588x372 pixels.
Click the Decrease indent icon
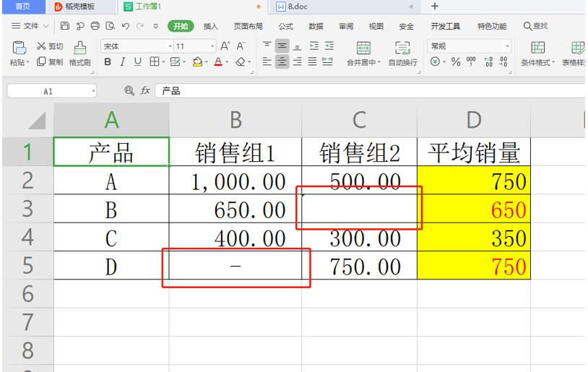tap(314, 46)
